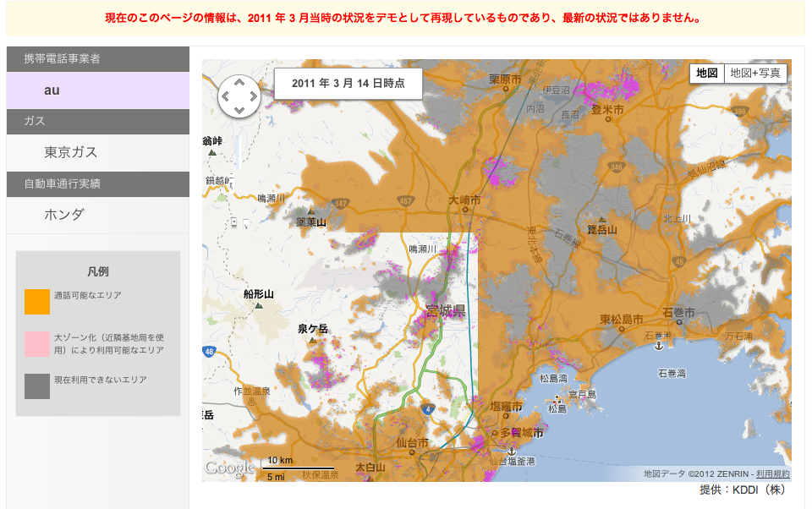Click the 仙台市 label on the map
The image size is (812, 509).
412,443
